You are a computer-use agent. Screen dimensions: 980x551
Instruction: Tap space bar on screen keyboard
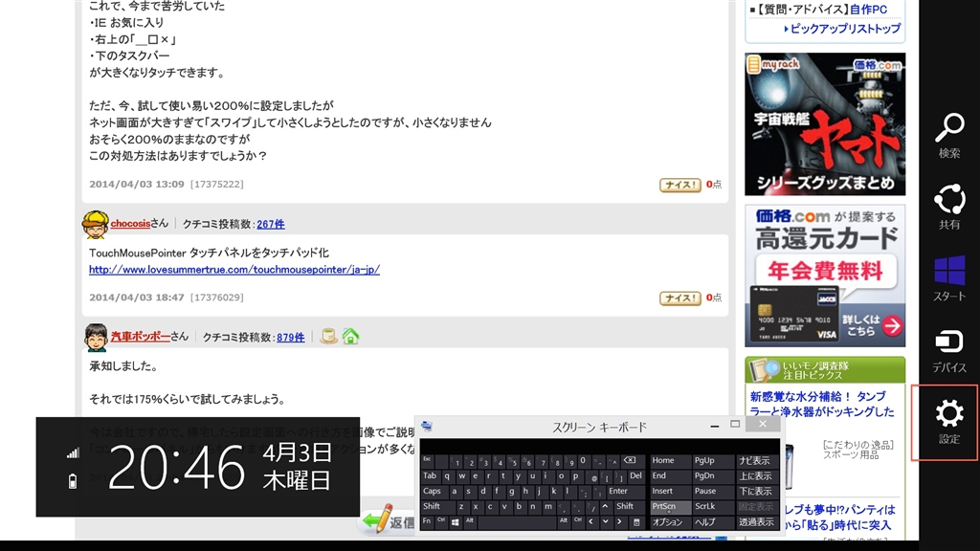click(517, 521)
